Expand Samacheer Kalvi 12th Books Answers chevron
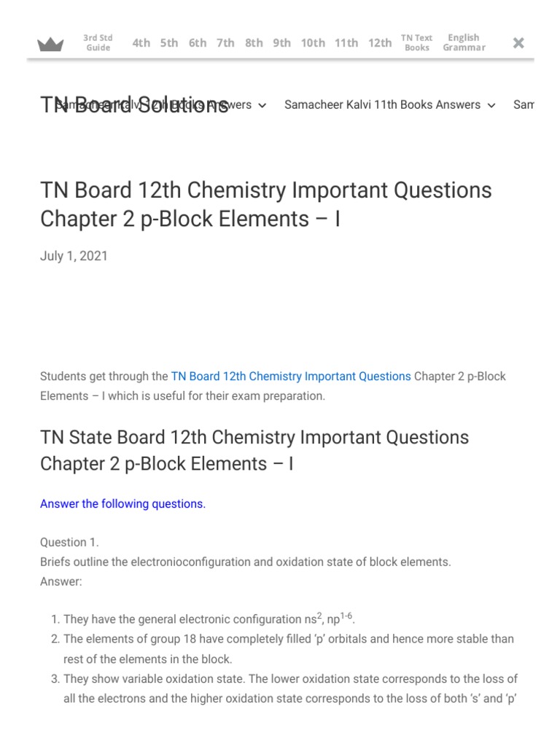Image resolution: width=560 pixels, height=747 pixels. pyautogui.click(x=262, y=105)
